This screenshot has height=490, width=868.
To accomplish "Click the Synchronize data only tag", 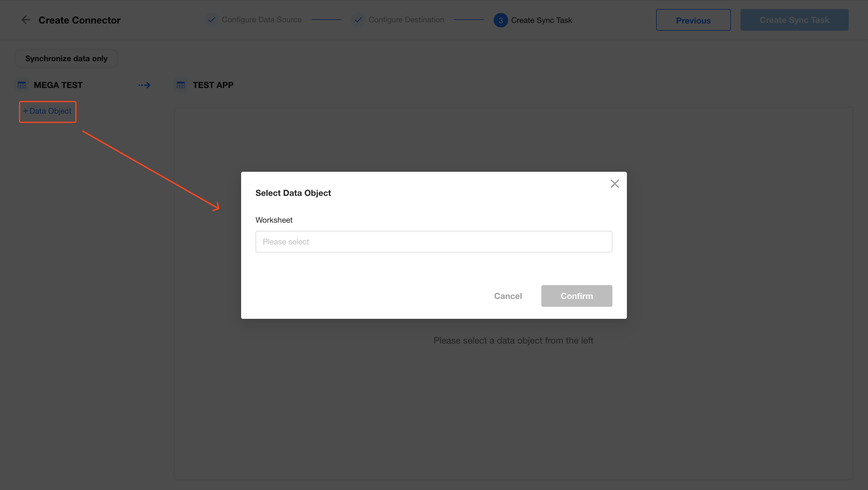I will coord(66,59).
